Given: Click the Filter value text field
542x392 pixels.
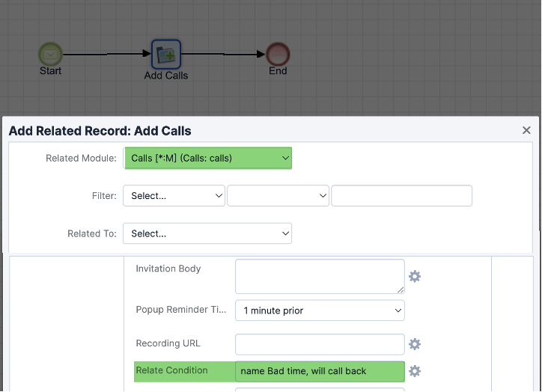Looking at the screenshot, I should [401, 196].
